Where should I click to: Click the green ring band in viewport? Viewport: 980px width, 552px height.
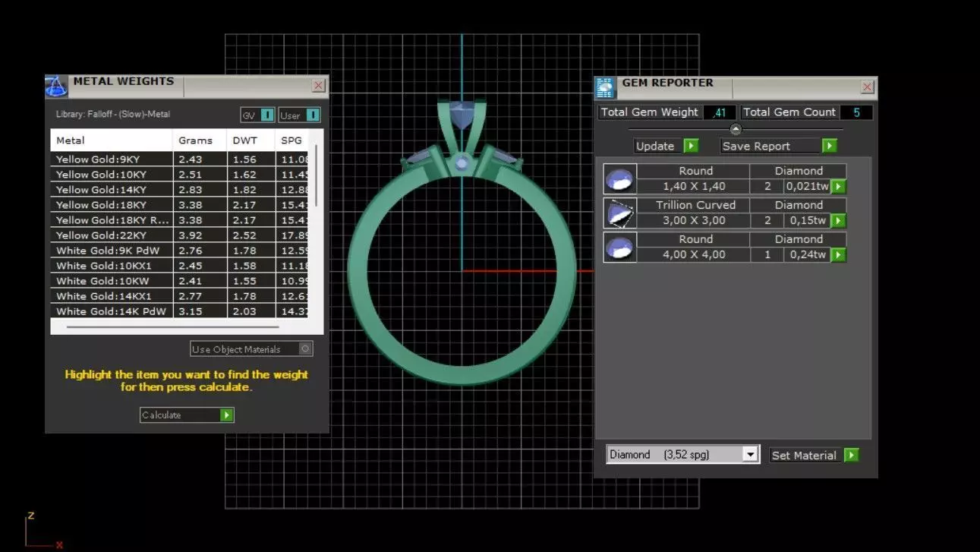pos(462,374)
